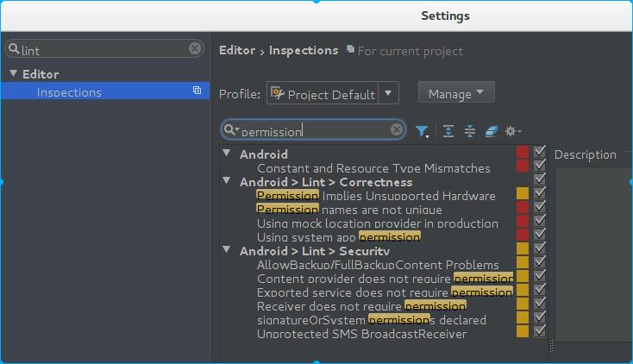
Task: Collapse the Android > Lint > Correctness group
Action: (227, 181)
